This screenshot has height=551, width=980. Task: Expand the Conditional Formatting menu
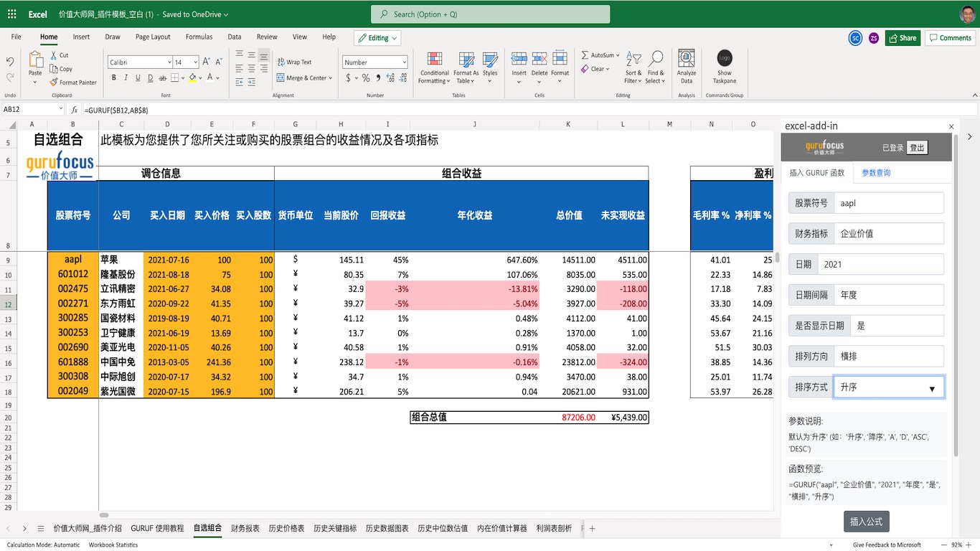click(x=435, y=68)
